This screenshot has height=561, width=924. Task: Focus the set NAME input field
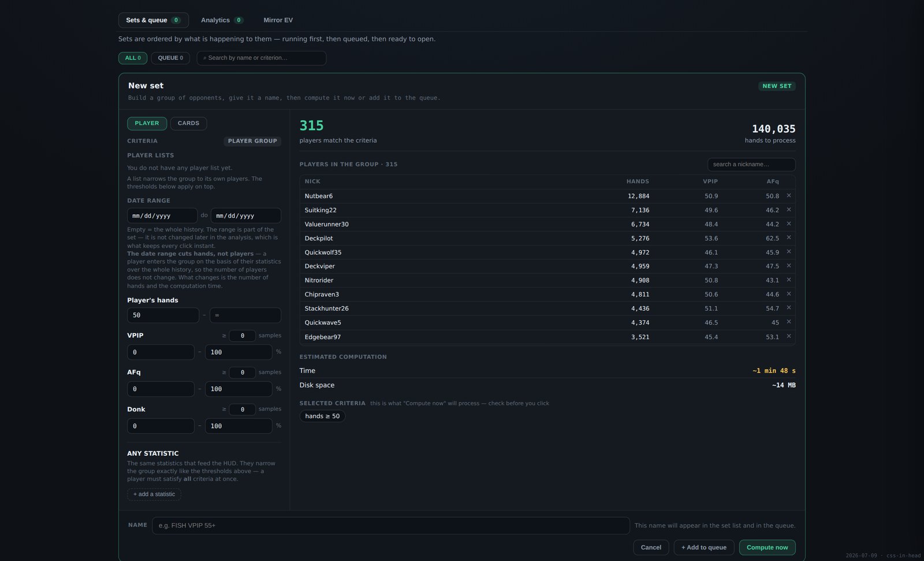(x=391, y=525)
